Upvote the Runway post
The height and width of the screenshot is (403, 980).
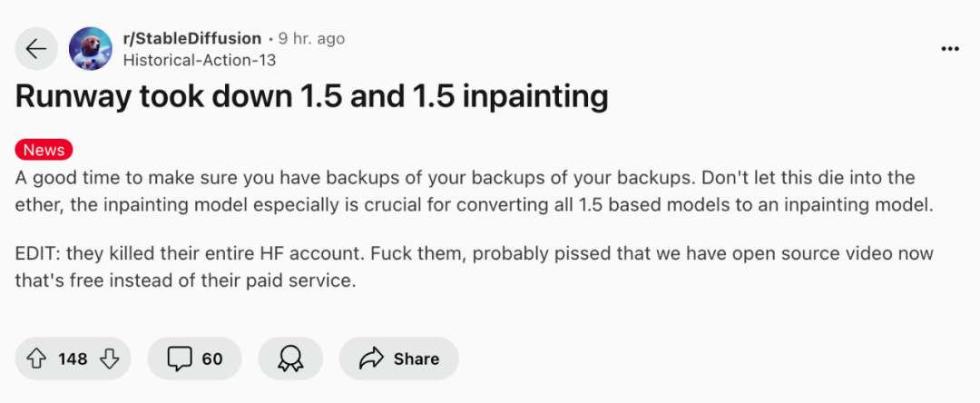point(37,359)
